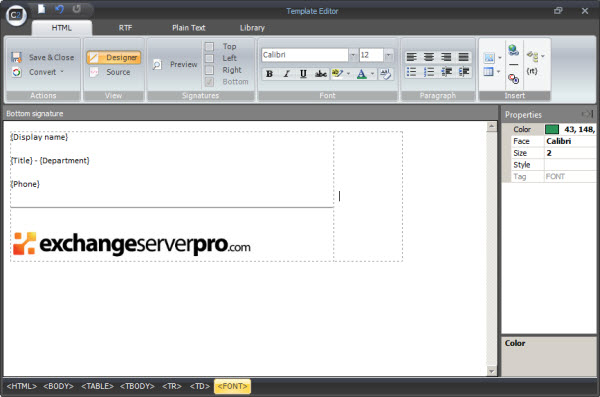This screenshot has width=600, height=397.
Task: Click the Face property value Calibri
Action: click(x=570, y=141)
